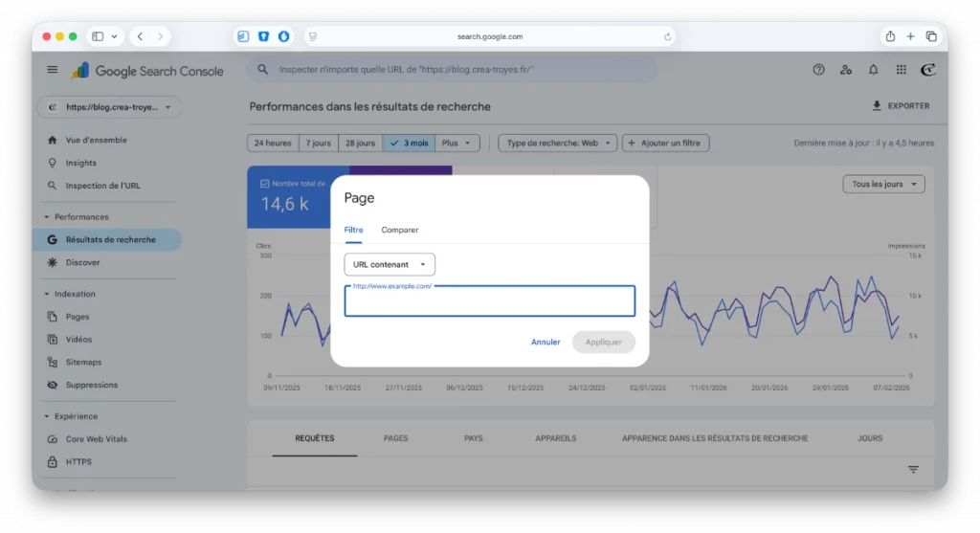Select the 24 heures date range
The width and height of the screenshot is (980, 533).
[x=273, y=144]
